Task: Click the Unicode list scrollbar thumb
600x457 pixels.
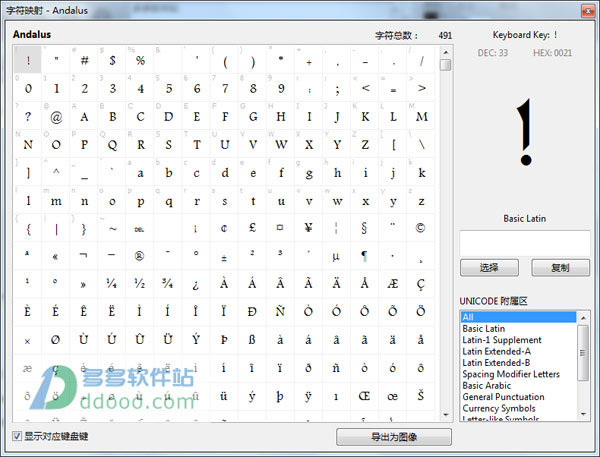Action: [583, 353]
